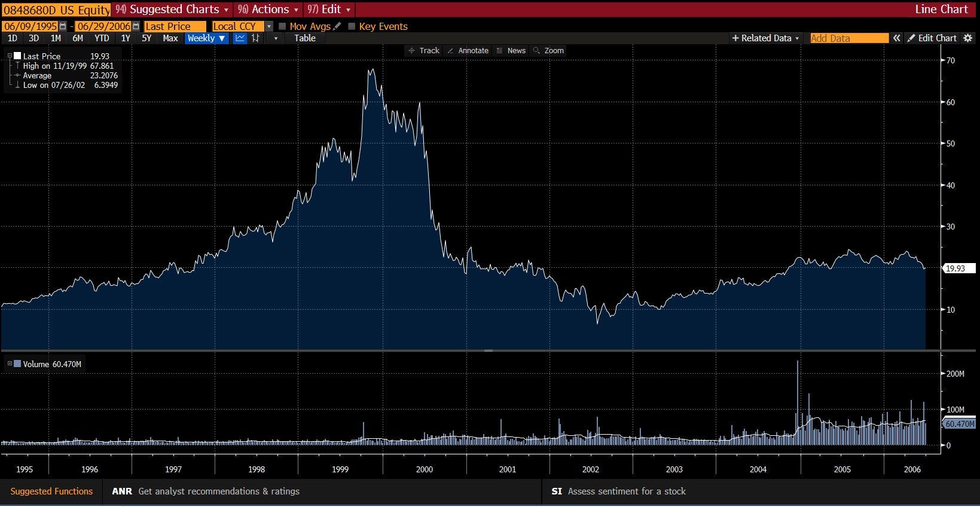Expand the Volume legend entry

pyautogui.click(x=10, y=364)
